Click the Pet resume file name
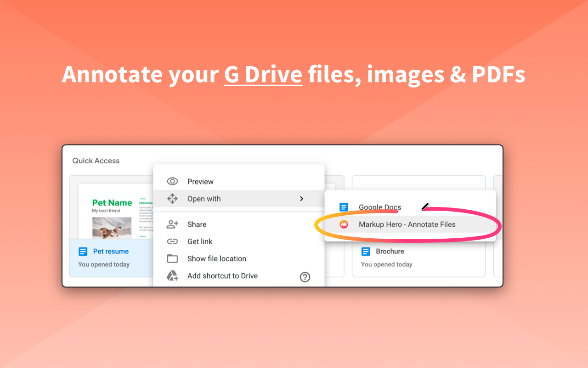588x368 pixels. click(x=111, y=251)
